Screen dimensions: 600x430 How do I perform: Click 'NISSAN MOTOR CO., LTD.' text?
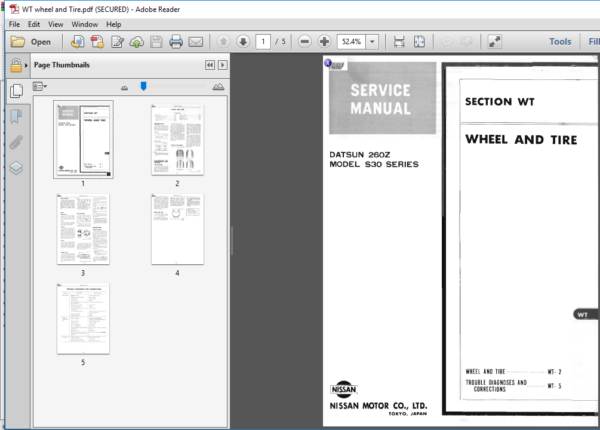(378, 406)
